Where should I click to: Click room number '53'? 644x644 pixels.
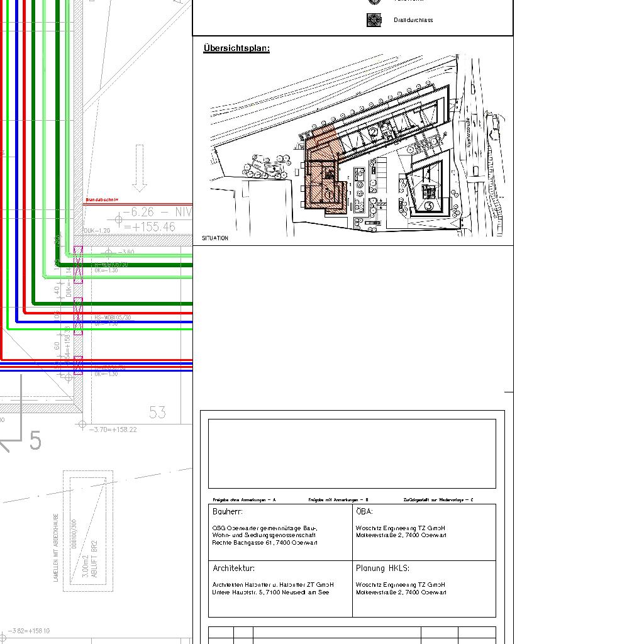tap(157, 413)
